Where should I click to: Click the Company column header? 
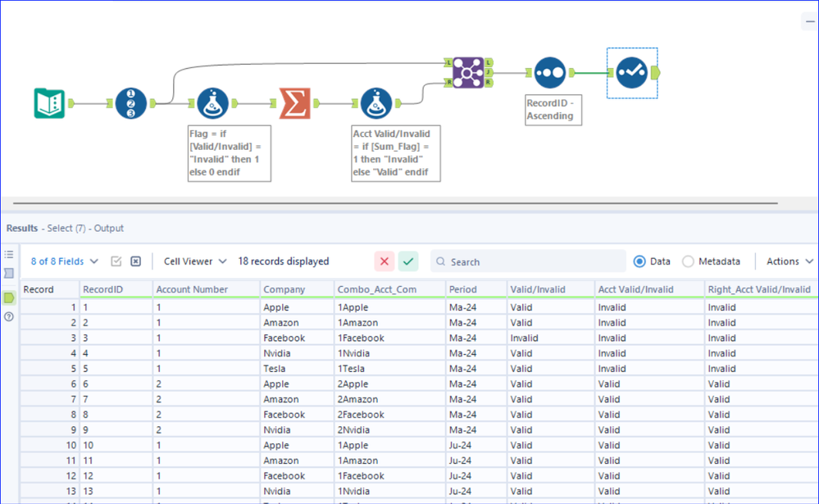coord(297,289)
